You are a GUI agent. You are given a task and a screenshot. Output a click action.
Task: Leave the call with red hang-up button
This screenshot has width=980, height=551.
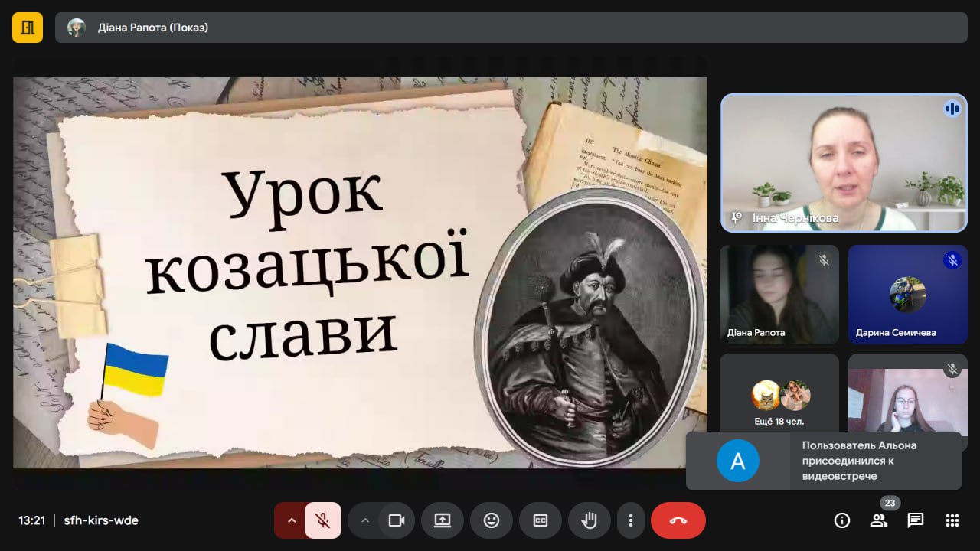coord(678,520)
